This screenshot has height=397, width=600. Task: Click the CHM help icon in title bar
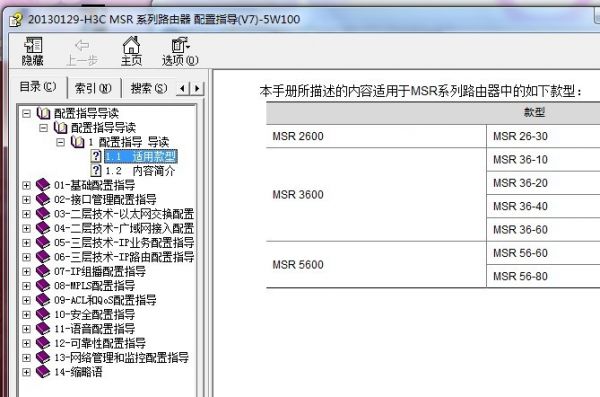(16, 20)
